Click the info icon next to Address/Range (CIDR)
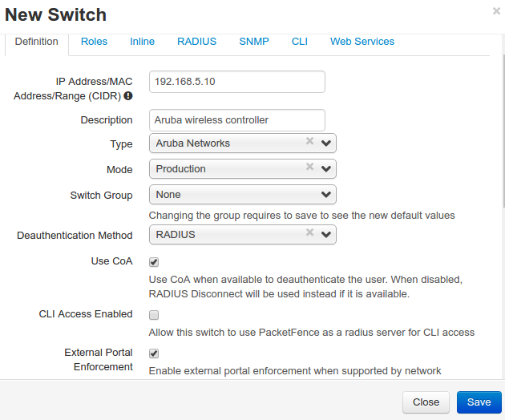The width and height of the screenshot is (505, 420). tap(128, 95)
